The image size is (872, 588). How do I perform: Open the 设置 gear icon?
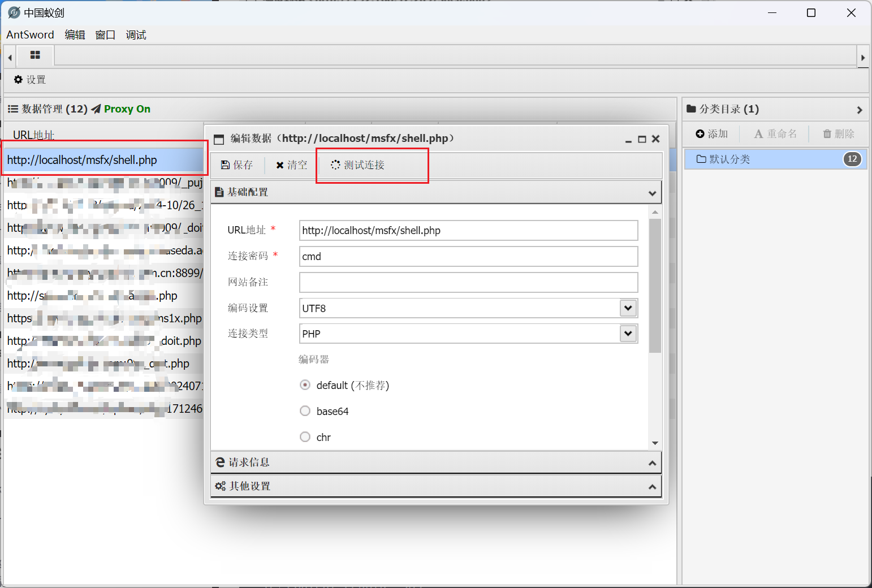coord(18,80)
